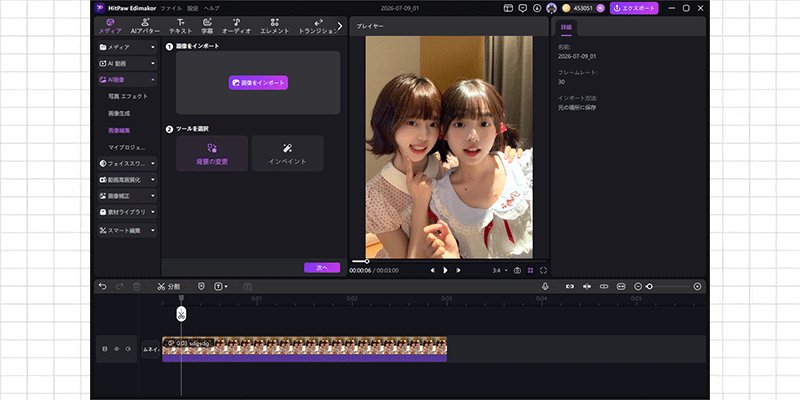800x400 pixels.
Task: Expand the 素材ライブラリ section
Action: point(128,212)
